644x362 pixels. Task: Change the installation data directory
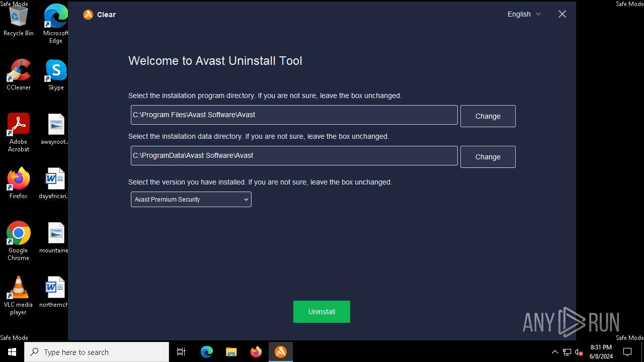488,157
